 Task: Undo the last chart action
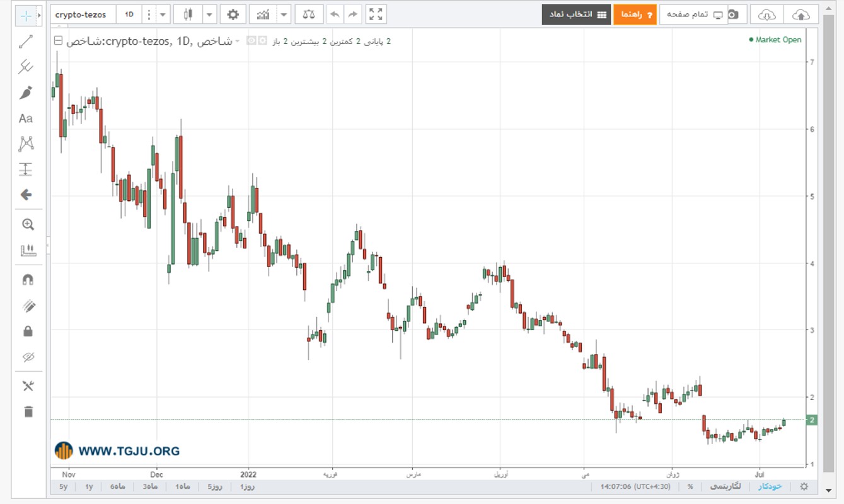point(335,14)
